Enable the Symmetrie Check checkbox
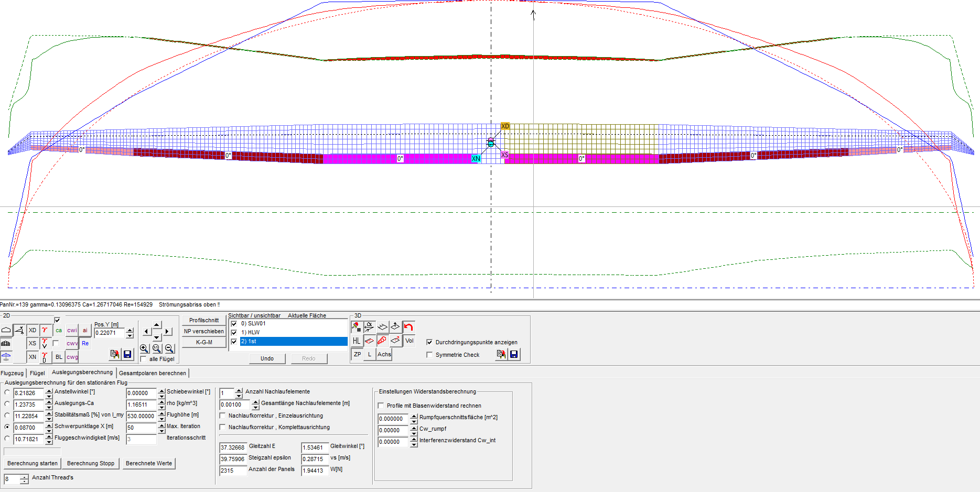 pyautogui.click(x=430, y=355)
